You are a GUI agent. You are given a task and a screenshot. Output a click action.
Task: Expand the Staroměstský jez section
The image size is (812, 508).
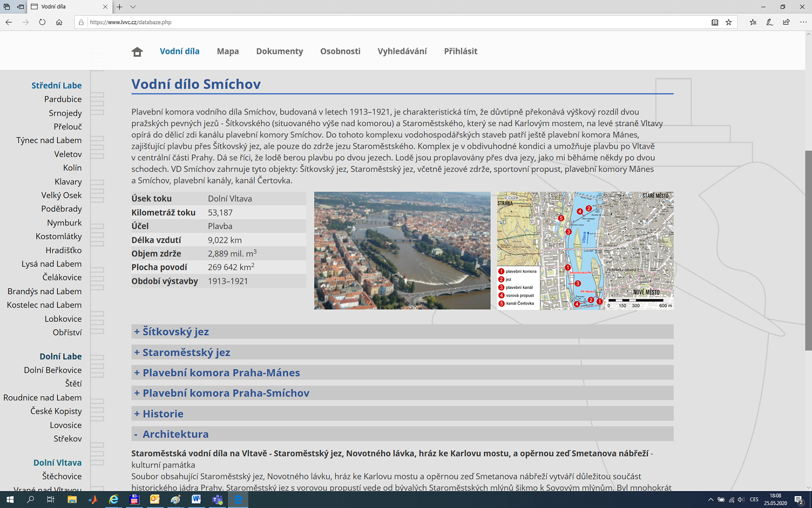(186, 352)
